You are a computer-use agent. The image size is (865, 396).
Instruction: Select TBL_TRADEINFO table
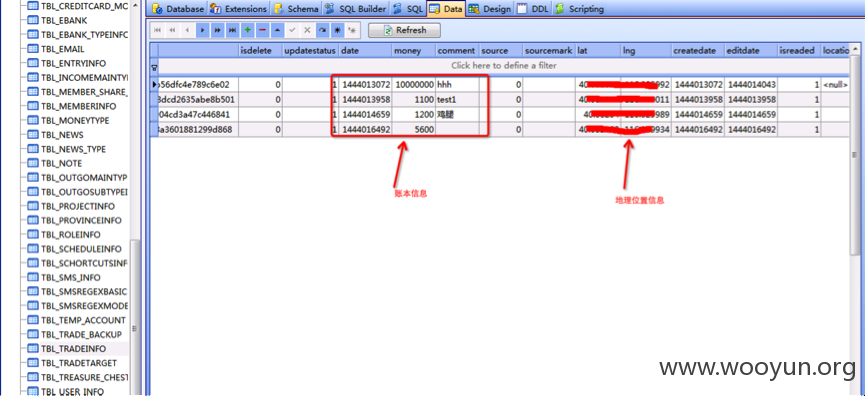[x=73, y=349]
